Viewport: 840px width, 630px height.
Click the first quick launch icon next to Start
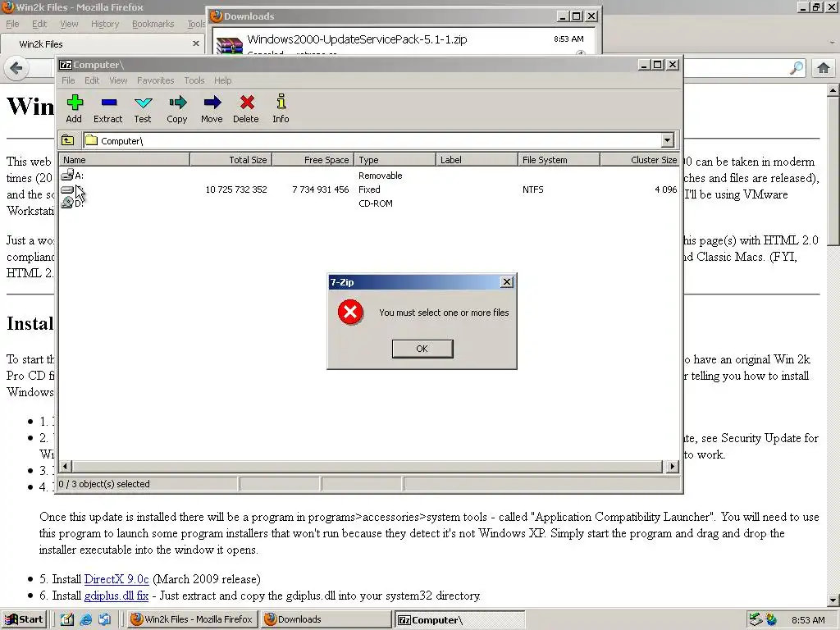coord(67,620)
